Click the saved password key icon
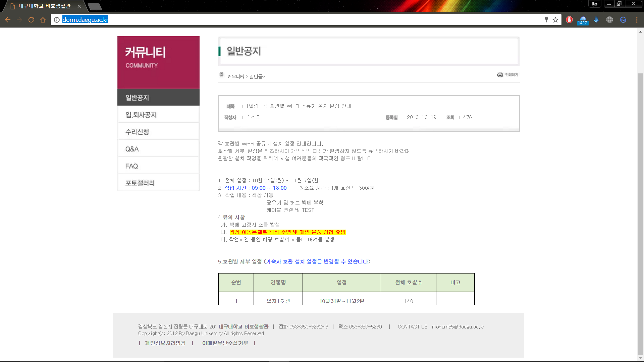The image size is (644, 362). coord(546,20)
